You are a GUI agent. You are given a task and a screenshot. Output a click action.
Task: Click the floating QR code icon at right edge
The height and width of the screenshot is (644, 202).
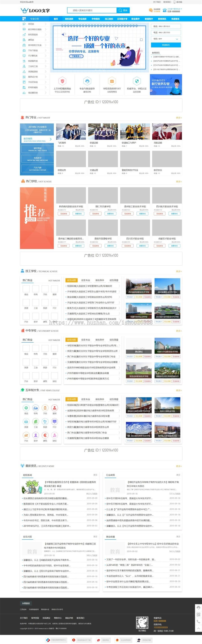point(198,615)
